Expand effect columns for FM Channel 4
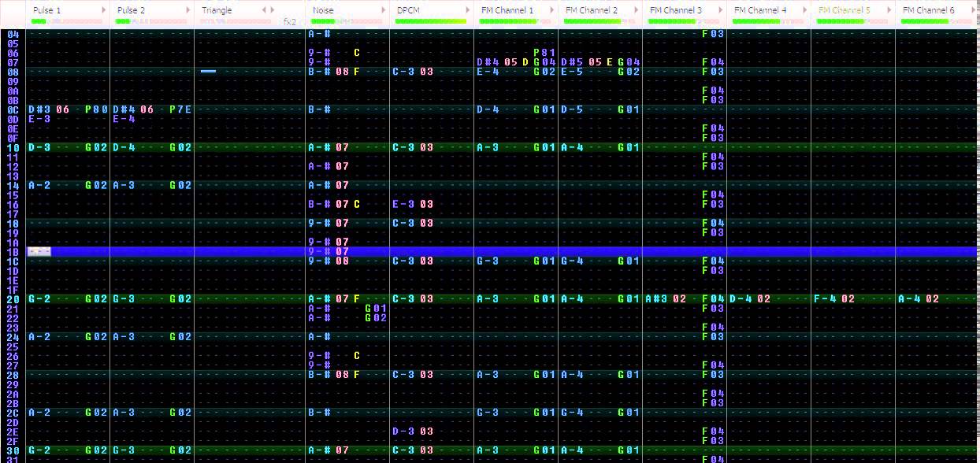This screenshot has width=980, height=463. (806, 10)
